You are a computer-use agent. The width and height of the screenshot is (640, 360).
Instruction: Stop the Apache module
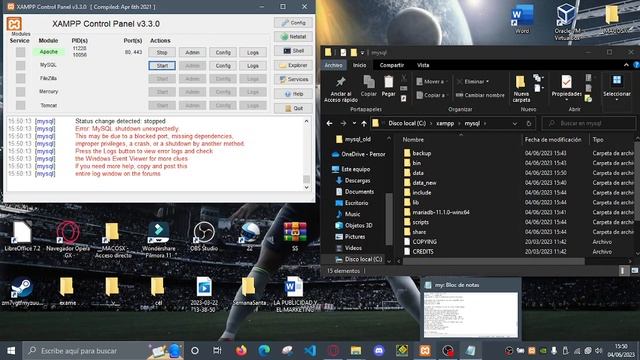tap(162, 52)
